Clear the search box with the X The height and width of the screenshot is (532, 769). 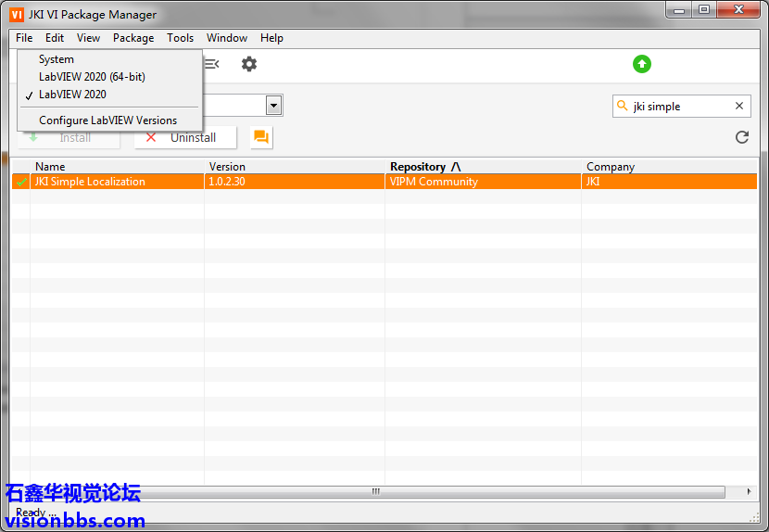coord(739,107)
